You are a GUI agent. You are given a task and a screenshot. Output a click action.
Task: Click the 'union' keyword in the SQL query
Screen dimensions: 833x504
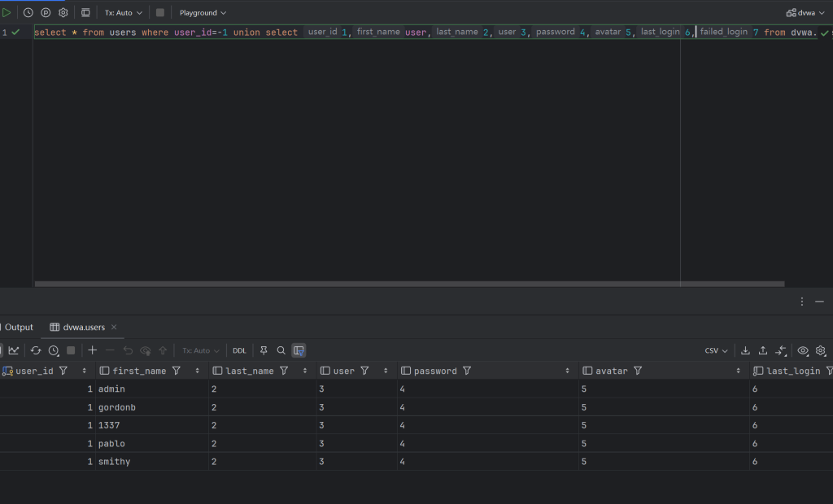[246, 33]
